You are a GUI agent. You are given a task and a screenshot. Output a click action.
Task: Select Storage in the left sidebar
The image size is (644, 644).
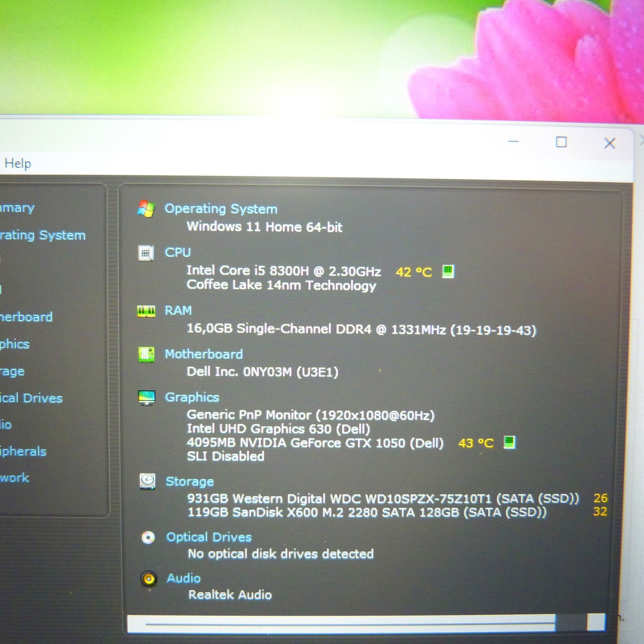click(12, 372)
